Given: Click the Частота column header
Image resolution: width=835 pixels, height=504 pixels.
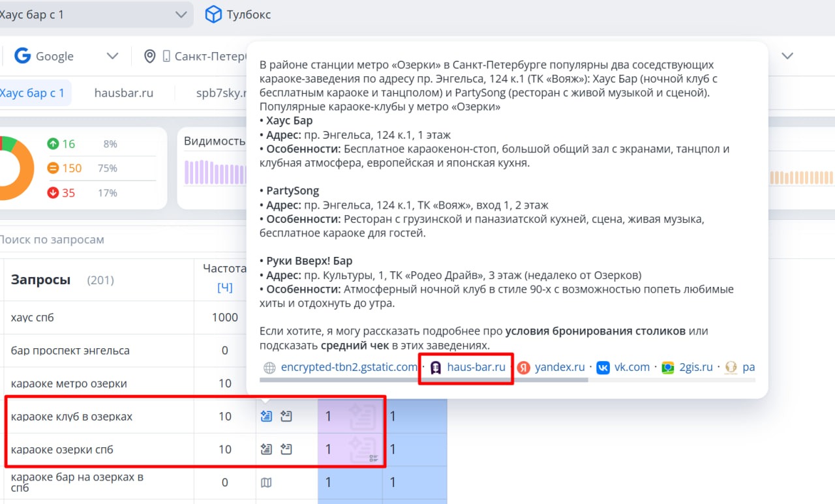Looking at the screenshot, I should [x=224, y=268].
